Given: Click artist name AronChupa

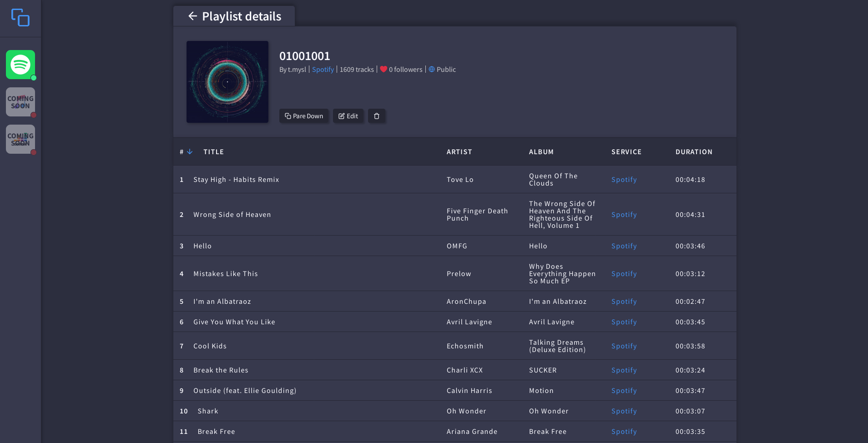Looking at the screenshot, I should tap(466, 302).
